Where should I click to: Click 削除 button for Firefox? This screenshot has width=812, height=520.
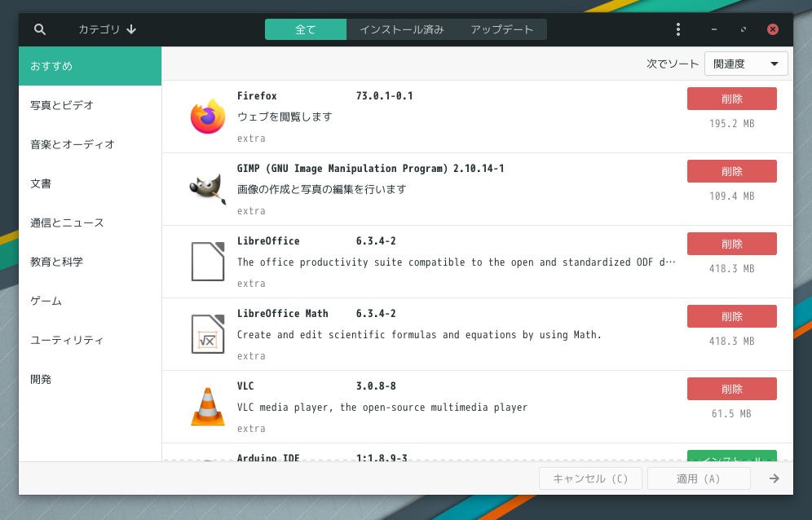(732, 99)
